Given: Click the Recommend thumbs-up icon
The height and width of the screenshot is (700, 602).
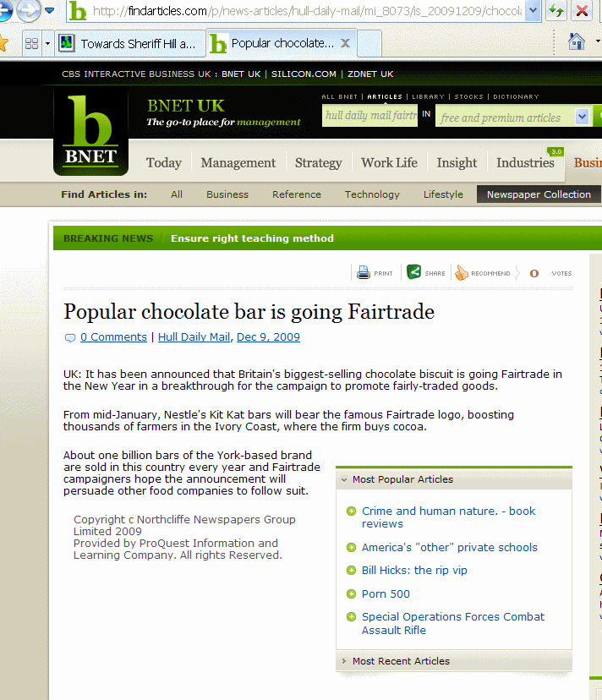Looking at the screenshot, I should [462, 272].
